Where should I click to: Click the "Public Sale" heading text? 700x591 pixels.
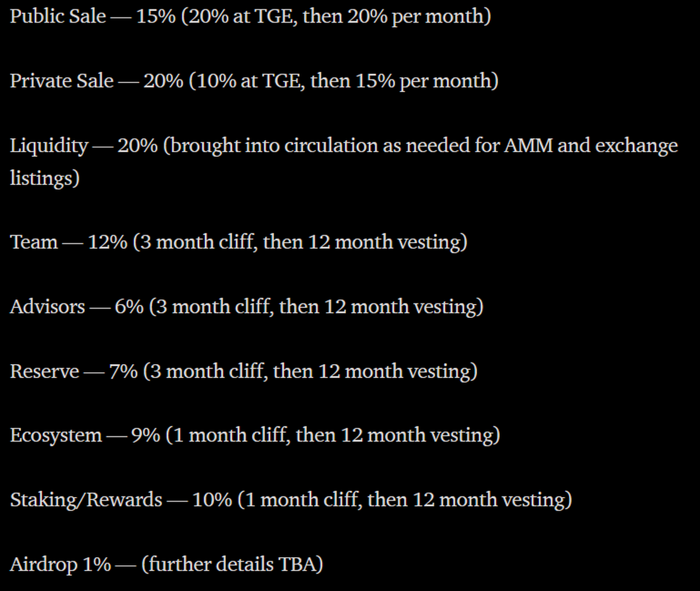pyautogui.click(x=58, y=16)
